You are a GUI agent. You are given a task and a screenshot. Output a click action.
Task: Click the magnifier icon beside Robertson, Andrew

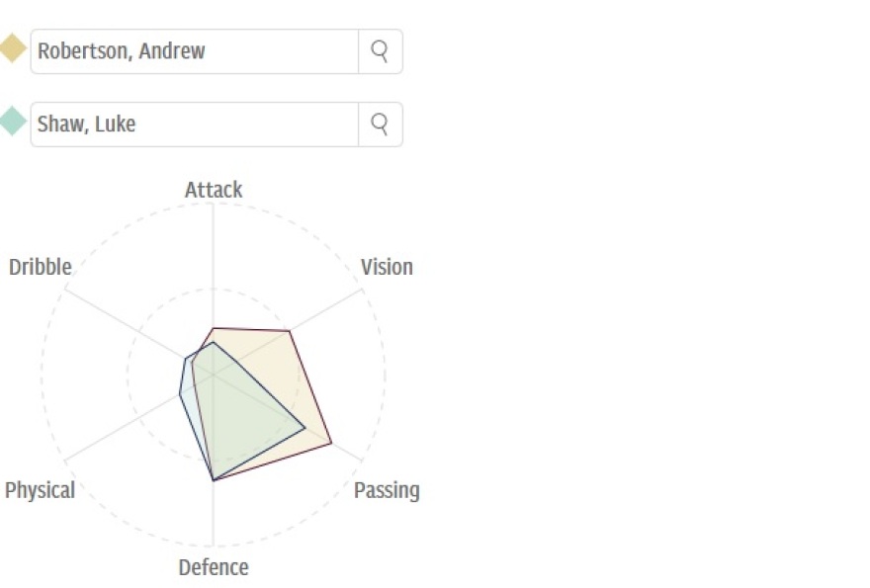380,51
